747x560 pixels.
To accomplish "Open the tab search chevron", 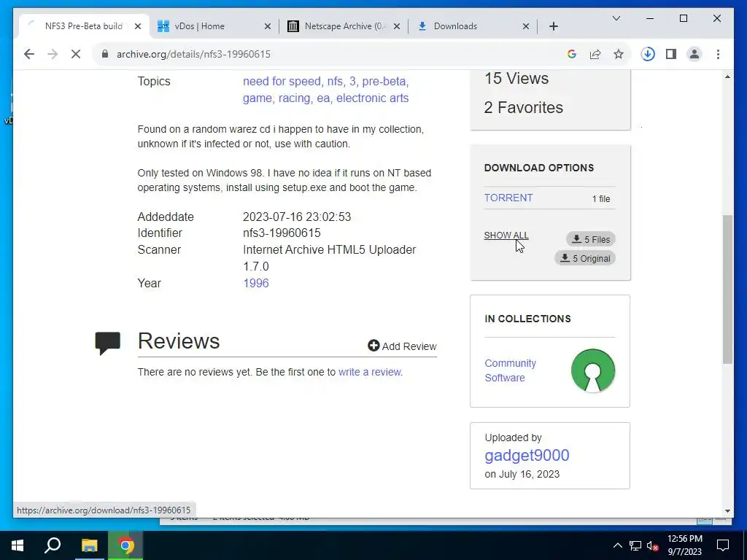I will 616,18.
